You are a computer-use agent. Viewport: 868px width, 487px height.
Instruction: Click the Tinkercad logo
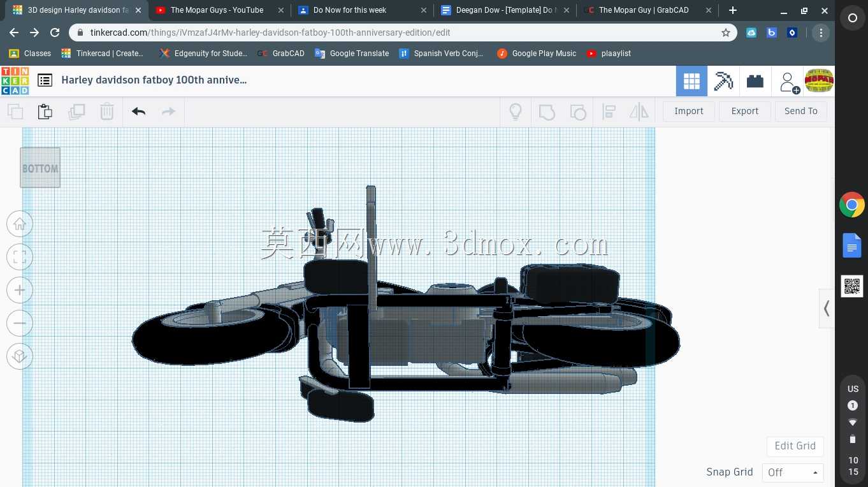[x=15, y=81]
